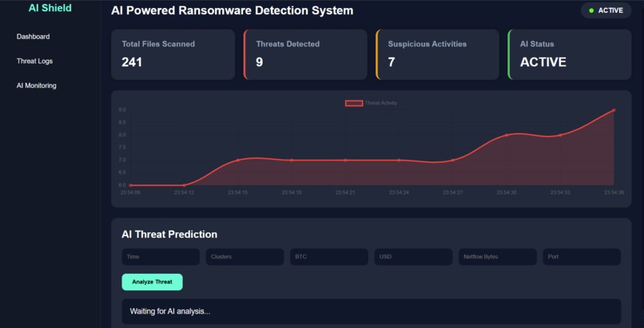This screenshot has height=328, width=644.
Task: Click the chart data point at 23:54:36
Action: click(614, 110)
